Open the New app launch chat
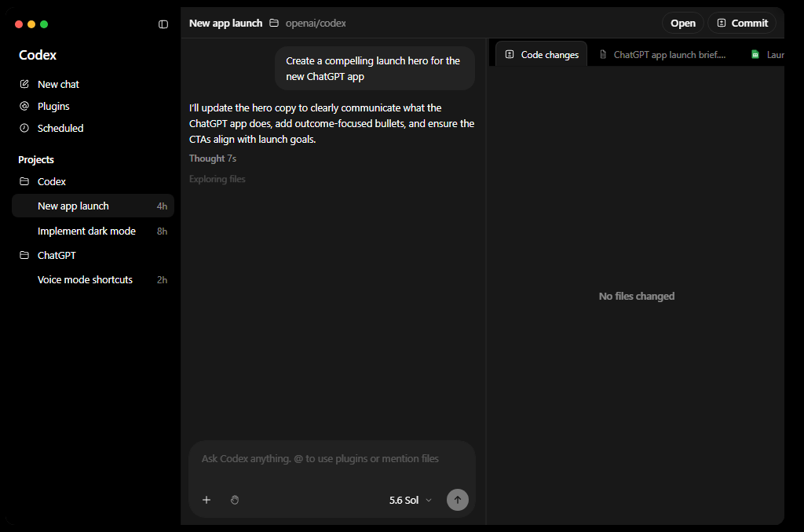804x532 pixels. (93, 206)
